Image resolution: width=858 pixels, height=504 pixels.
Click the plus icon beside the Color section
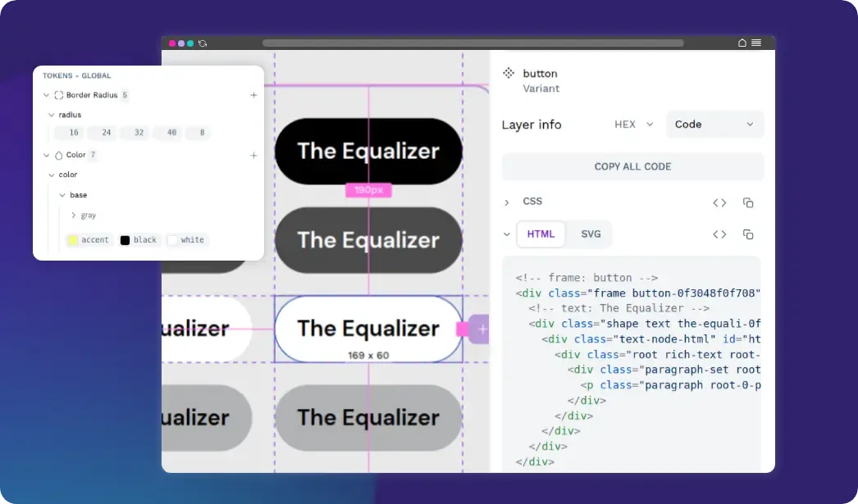(253, 155)
